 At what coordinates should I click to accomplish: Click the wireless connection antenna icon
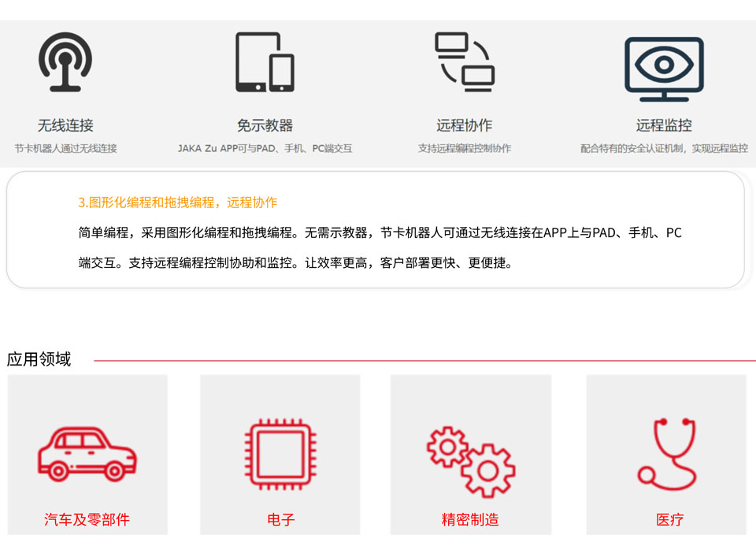[65, 62]
